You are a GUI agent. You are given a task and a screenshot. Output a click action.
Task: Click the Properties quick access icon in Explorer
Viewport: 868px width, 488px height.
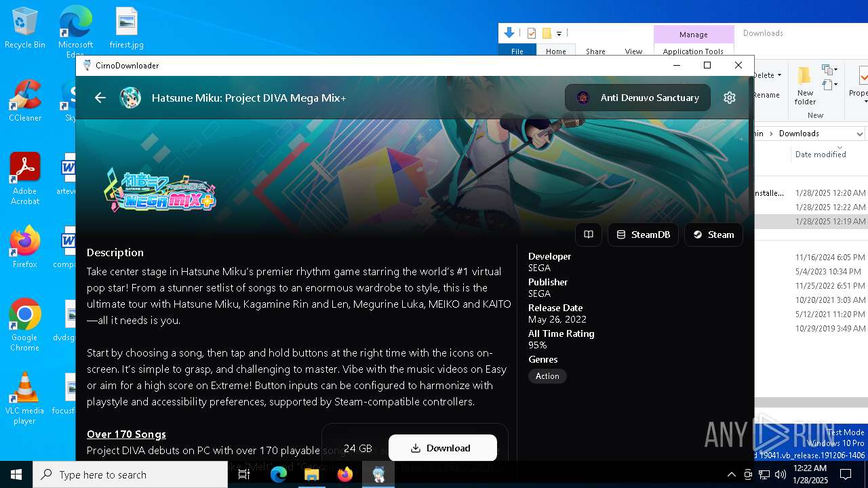pyautogui.click(x=532, y=33)
